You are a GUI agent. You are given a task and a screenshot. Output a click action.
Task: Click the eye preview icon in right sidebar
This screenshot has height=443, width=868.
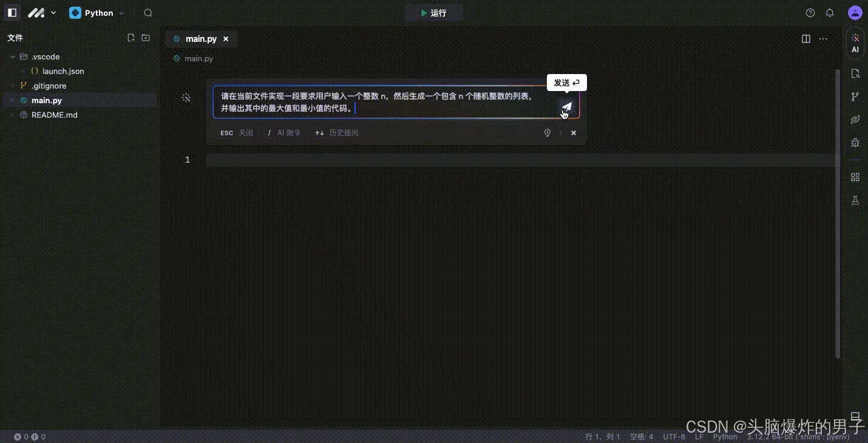tap(855, 120)
